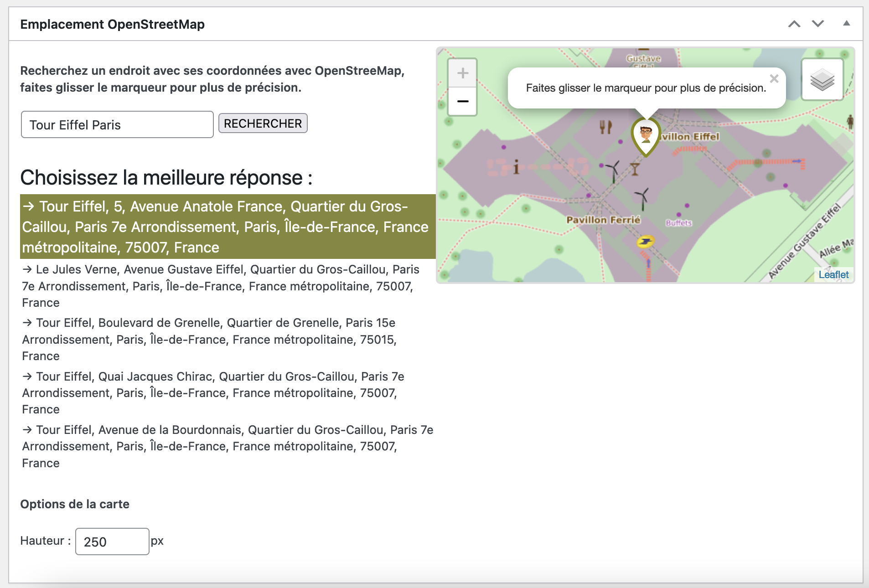Close the marker popup tooltip
The image size is (869, 588).
point(774,79)
